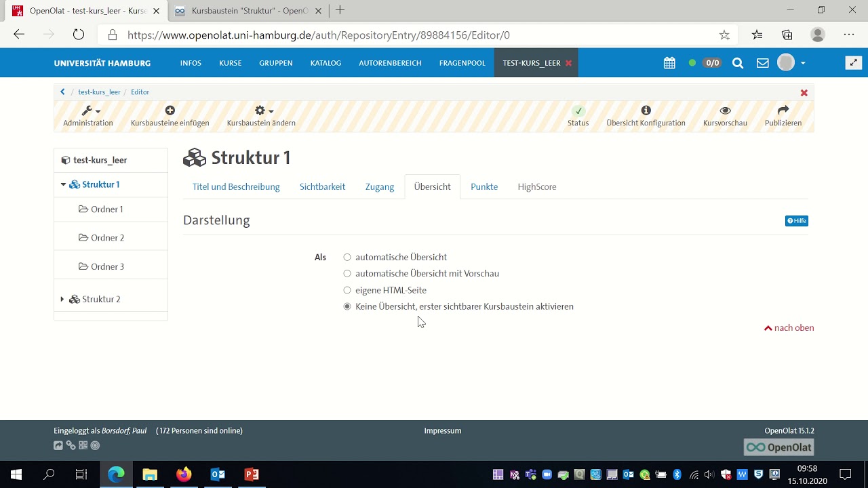Click the Bluetooth tray icon
868x488 pixels.
677,474
